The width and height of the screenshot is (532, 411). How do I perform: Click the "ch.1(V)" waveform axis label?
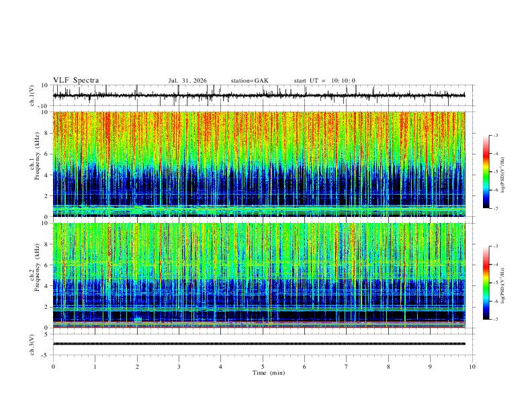[x=32, y=95]
